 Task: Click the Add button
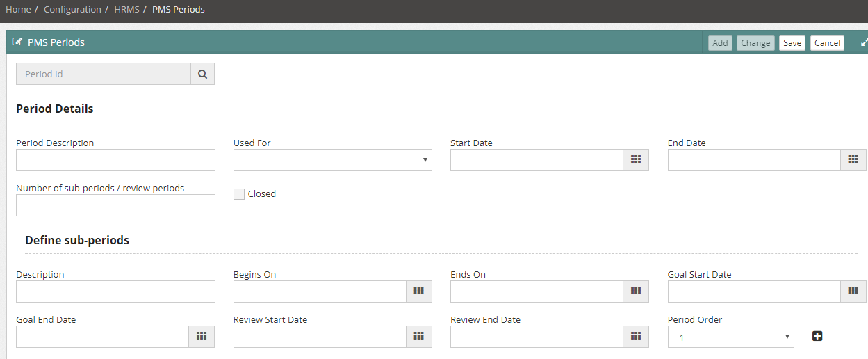click(x=721, y=43)
